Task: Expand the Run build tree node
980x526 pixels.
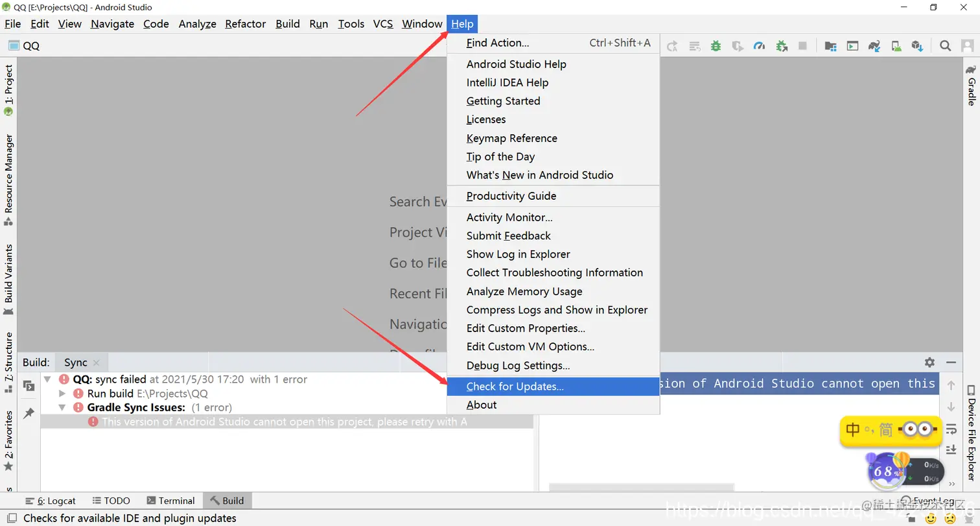Action: (x=62, y=394)
